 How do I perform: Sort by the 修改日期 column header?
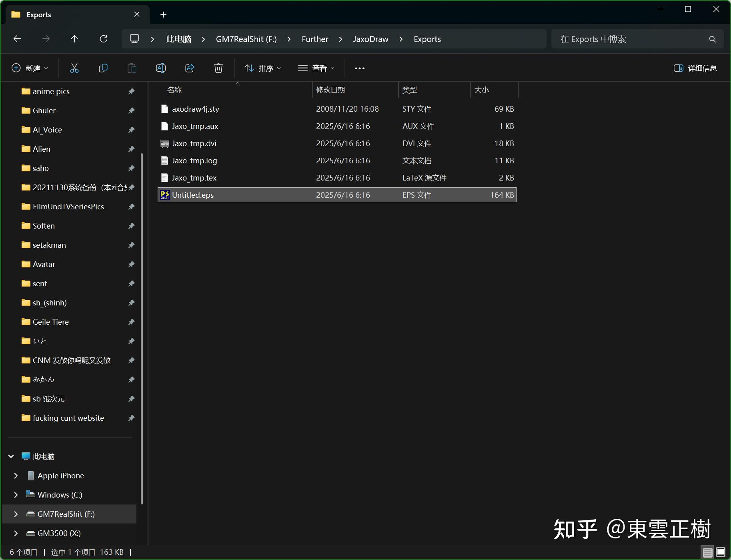(356, 90)
